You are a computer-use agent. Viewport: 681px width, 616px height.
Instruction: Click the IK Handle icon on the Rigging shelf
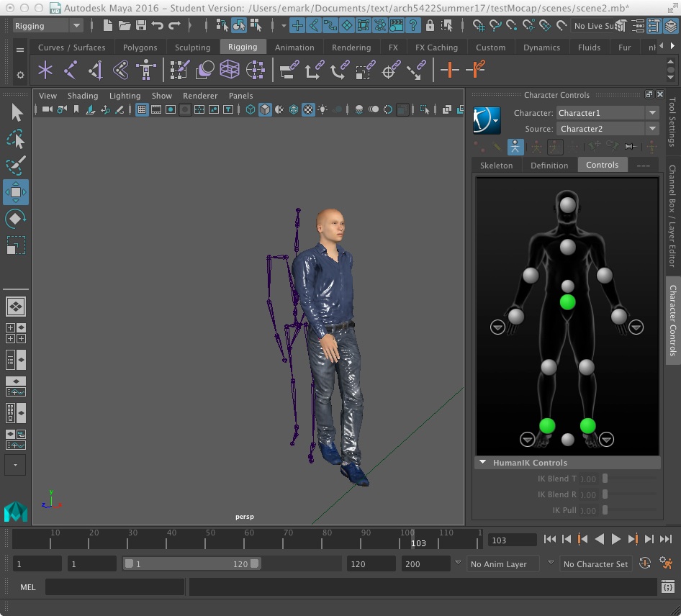click(x=96, y=70)
